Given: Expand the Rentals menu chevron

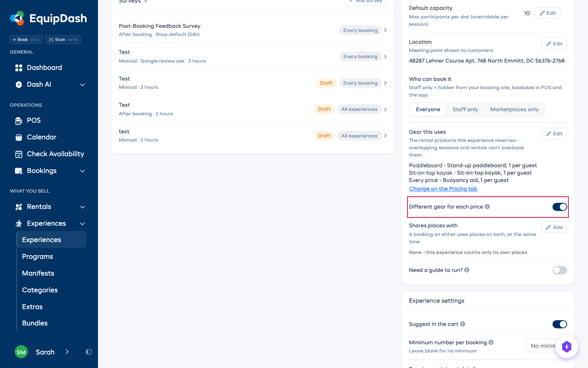Looking at the screenshot, I should tap(82, 207).
